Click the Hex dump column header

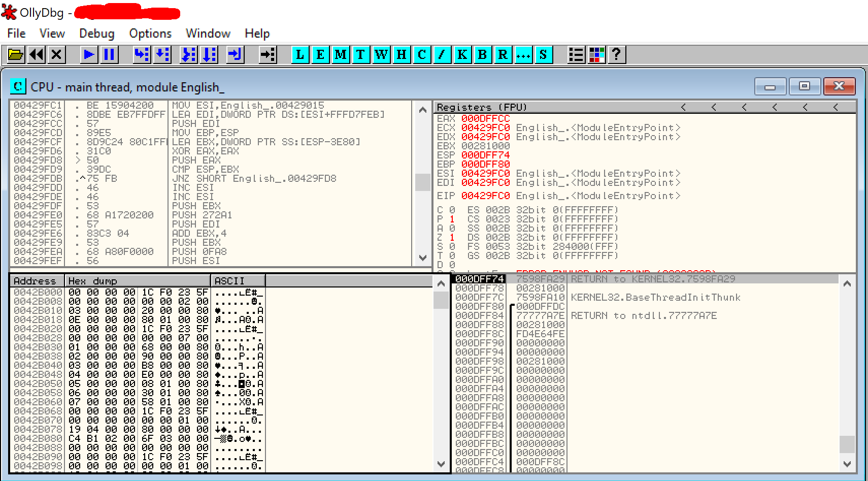138,281
